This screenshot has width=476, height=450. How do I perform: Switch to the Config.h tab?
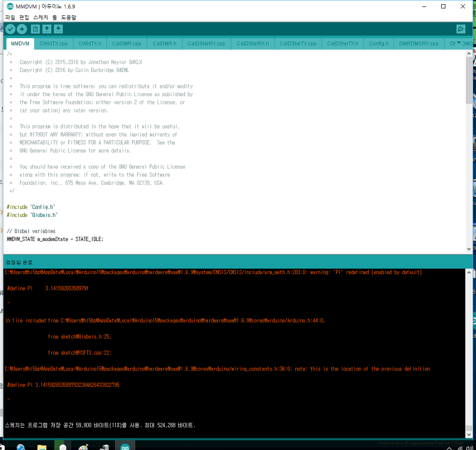click(378, 44)
